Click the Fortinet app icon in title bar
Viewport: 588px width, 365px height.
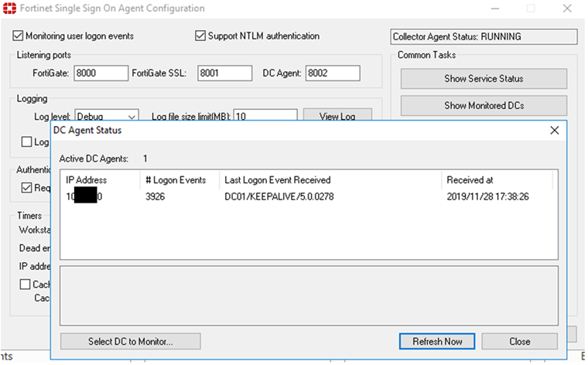[8, 9]
